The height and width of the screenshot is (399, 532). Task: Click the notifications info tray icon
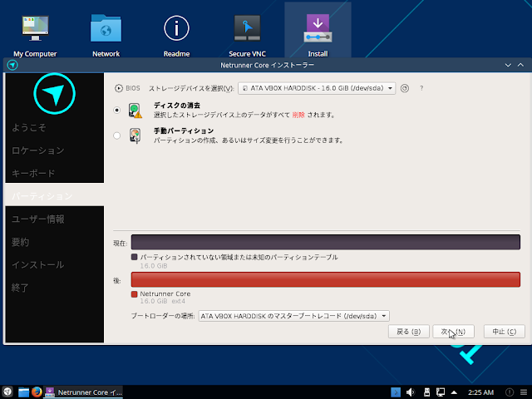510,392
